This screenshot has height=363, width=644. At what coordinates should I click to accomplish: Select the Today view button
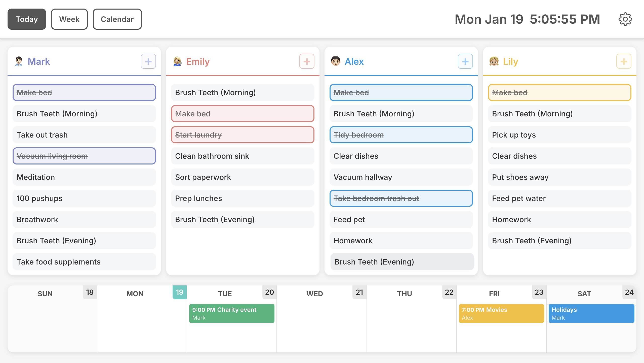tap(27, 19)
